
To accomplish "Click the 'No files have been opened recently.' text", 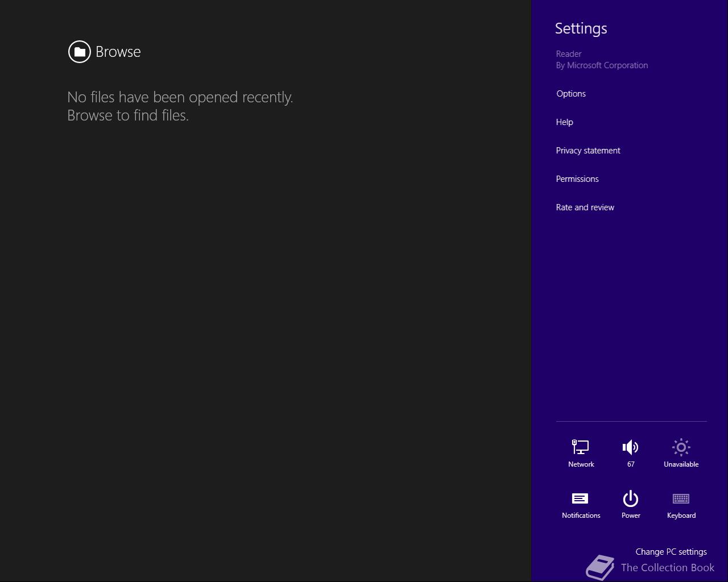I will point(180,97).
